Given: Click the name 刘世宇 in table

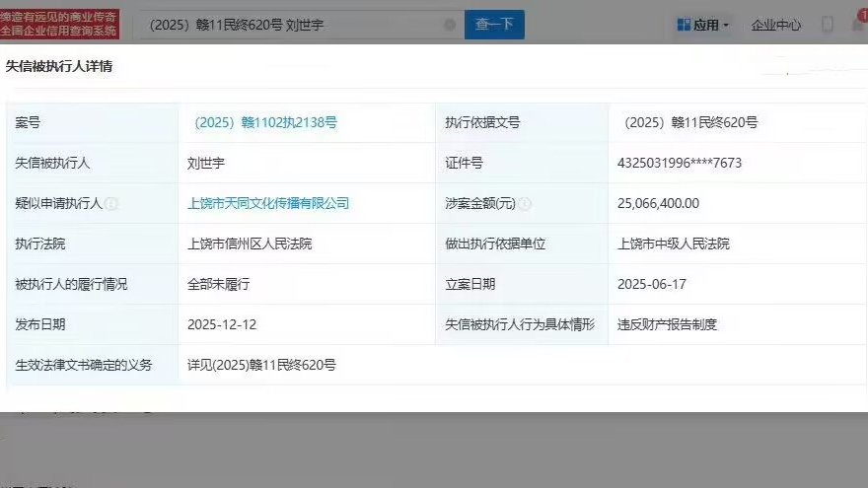Looking at the screenshot, I should 207,163.
